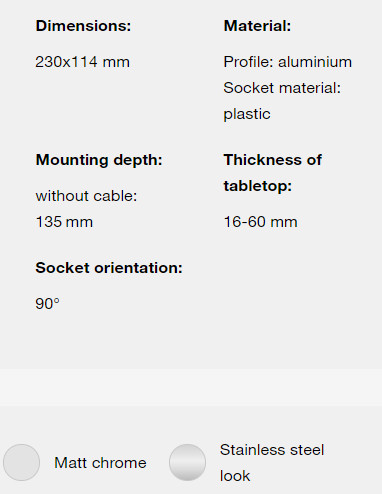Click the word tabletop: in heading
Viewport: 382px width, 494px height.
[x=258, y=186]
